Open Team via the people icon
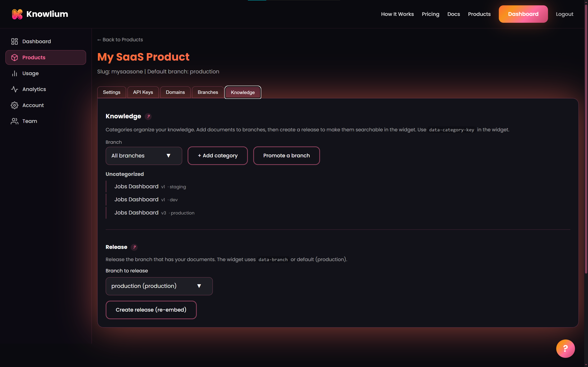The width and height of the screenshot is (588, 367). click(x=14, y=121)
